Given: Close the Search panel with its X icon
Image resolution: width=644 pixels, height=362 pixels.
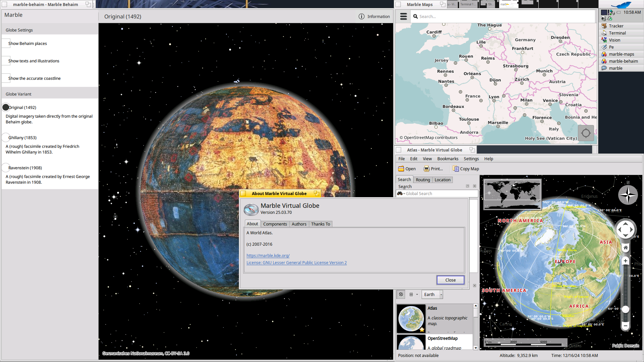Looking at the screenshot, I should coord(475,186).
